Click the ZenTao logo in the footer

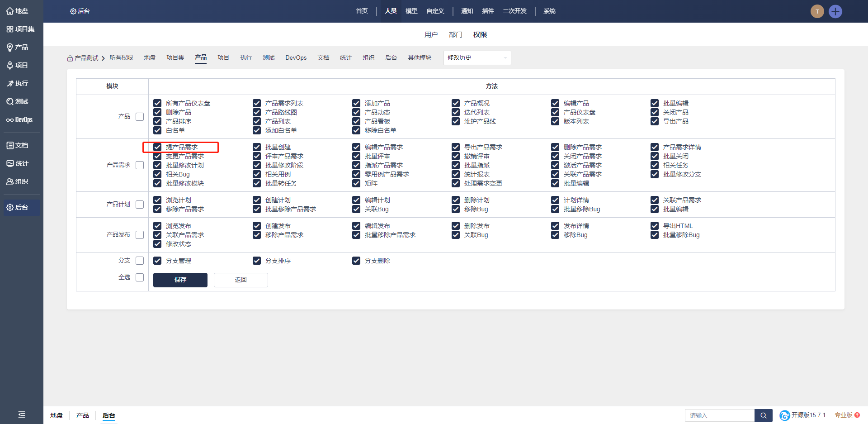point(785,415)
